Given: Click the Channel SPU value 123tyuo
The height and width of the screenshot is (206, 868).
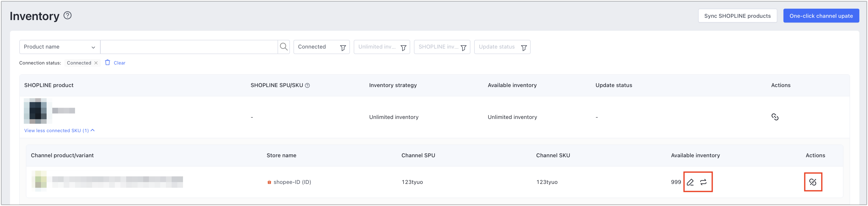Looking at the screenshot, I should pyautogui.click(x=412, y=182).
